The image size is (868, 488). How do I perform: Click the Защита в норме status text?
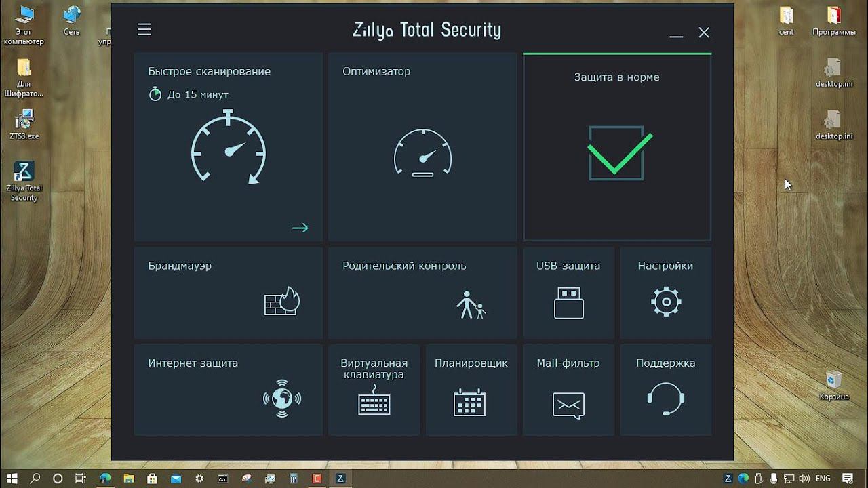[617, 77]
